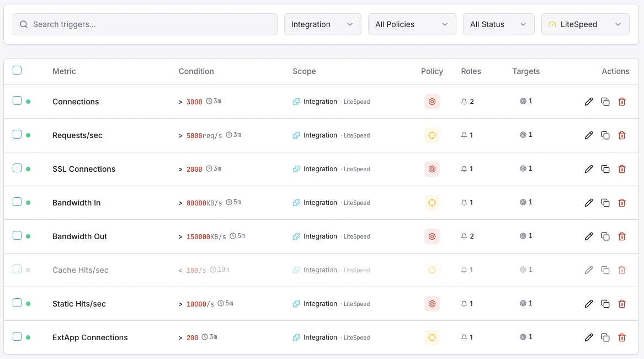This screenshot has height=359, width=644.
Task: Click the roles bell for Bandwidth Out
Action: click(x=464, y=236)
